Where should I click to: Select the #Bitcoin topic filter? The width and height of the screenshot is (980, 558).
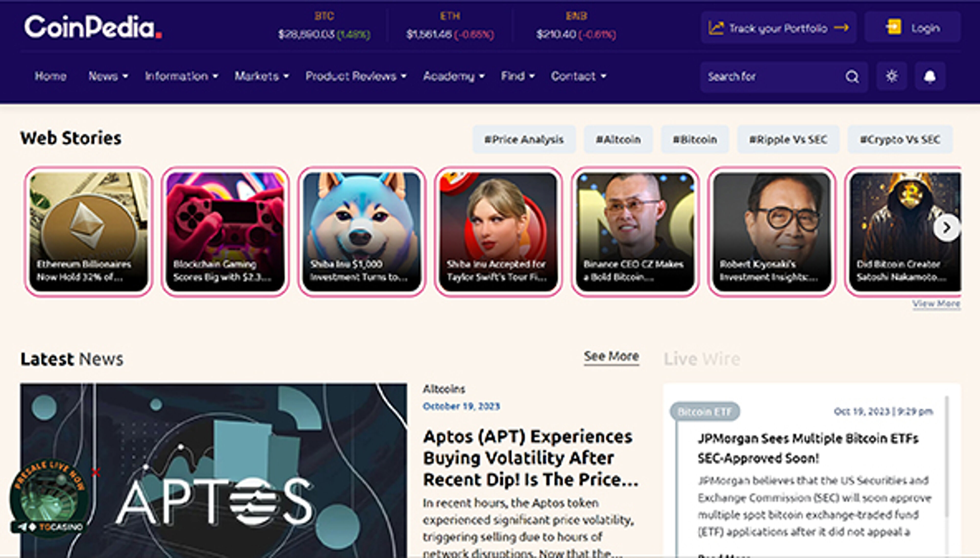pos(695,139)
